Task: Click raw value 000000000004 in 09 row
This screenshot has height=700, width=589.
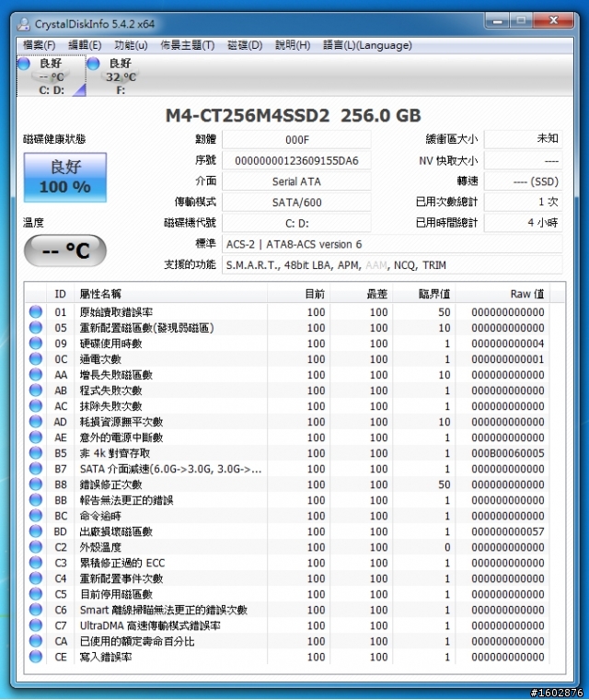Action: [508, 344]
